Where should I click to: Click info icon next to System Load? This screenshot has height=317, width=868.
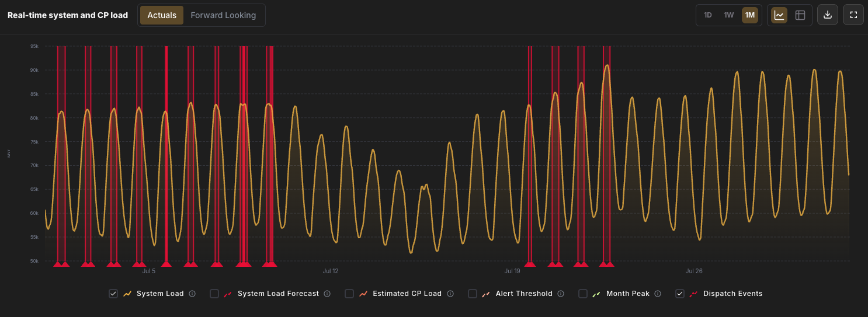(192, 294)
